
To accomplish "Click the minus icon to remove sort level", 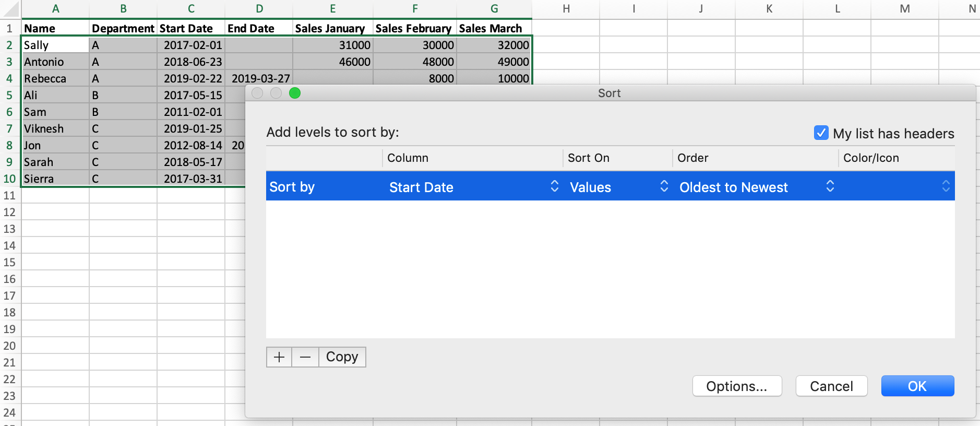I will 305,357.
